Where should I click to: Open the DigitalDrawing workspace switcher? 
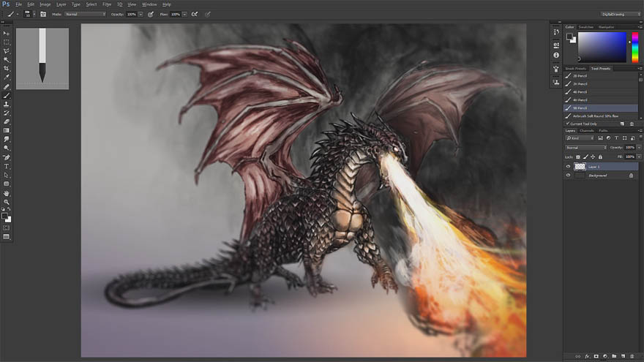click(620, 15)
